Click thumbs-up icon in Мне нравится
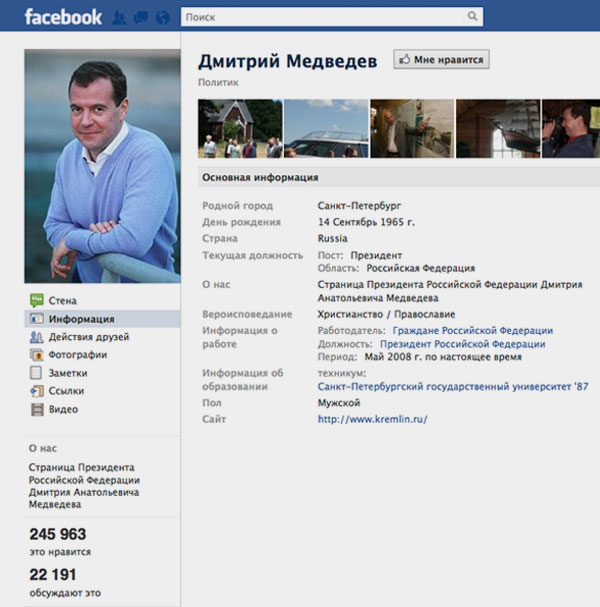This screenshot has width=600, height=607. [x=405, y=59]
